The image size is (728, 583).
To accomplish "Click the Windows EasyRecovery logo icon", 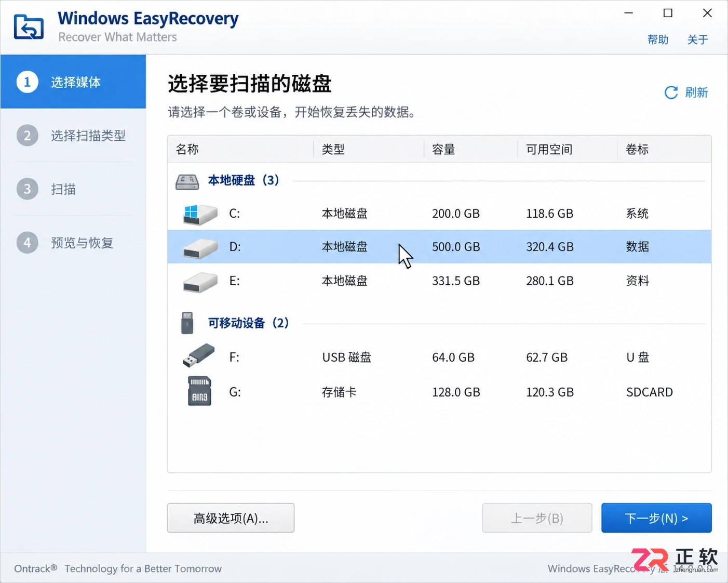I will pos(29,27).
